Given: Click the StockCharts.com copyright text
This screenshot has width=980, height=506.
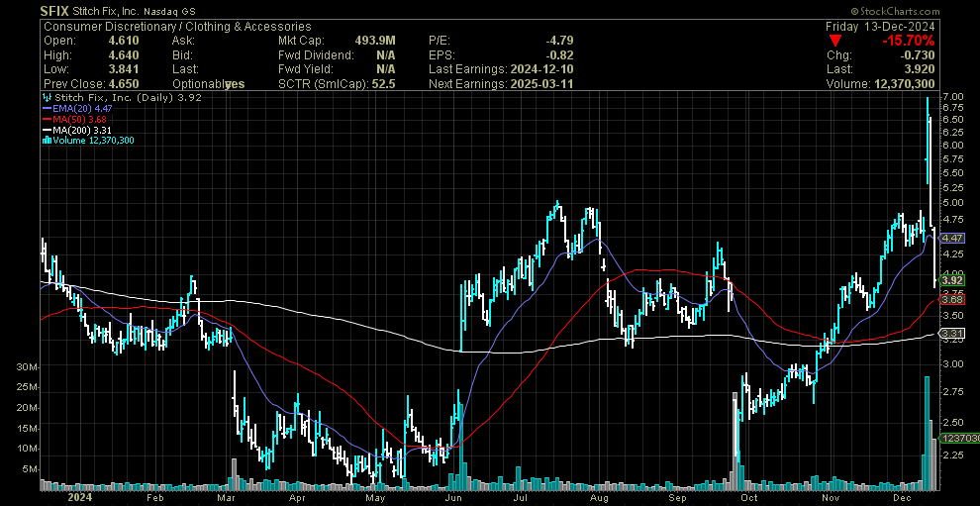Looking at the screenshot, I should (x=895, y=11).
